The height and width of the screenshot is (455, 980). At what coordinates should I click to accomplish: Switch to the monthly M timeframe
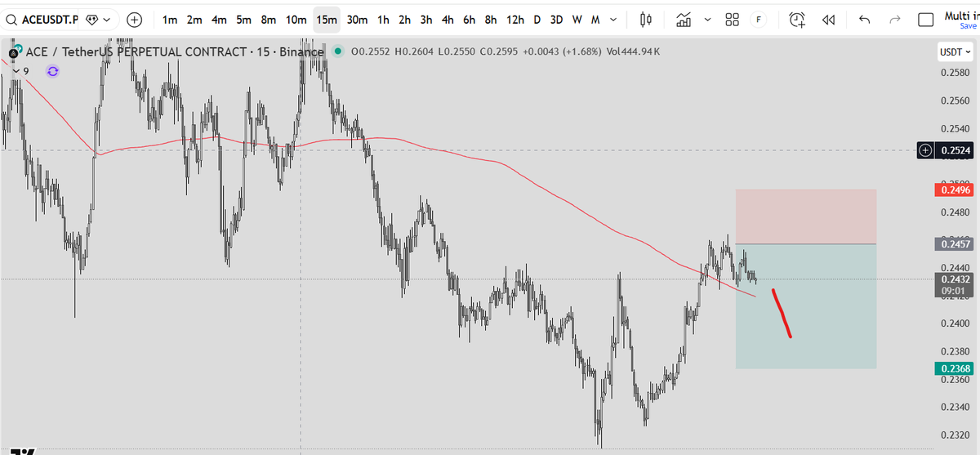point(595,19)
